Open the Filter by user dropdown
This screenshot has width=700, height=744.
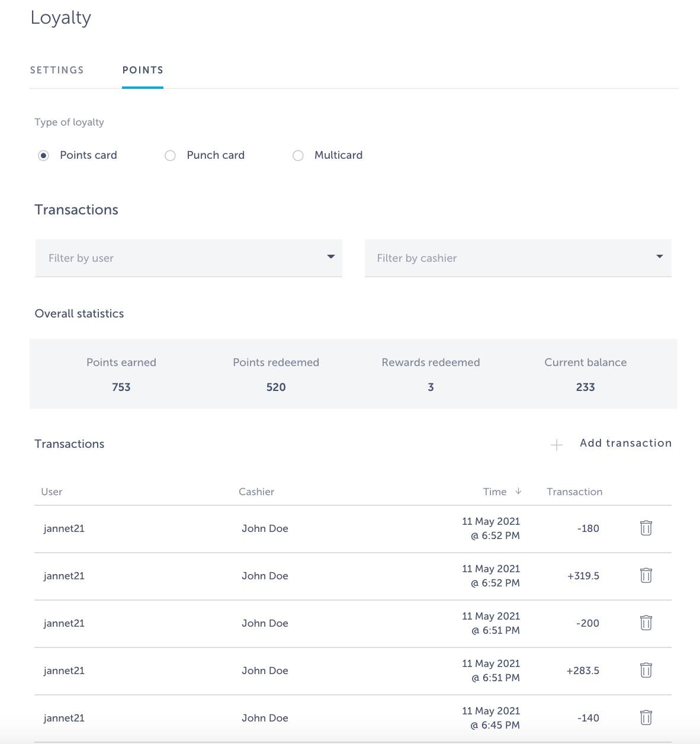pos(188,258)
